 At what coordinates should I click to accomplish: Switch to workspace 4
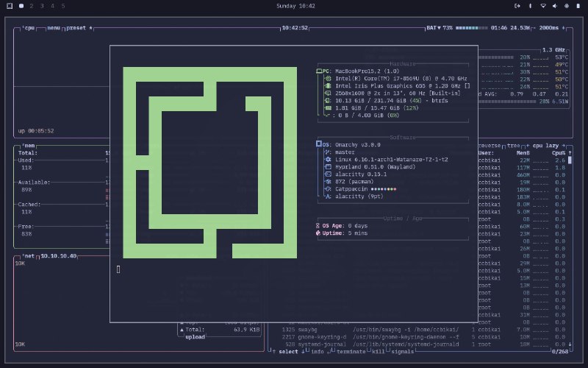pyautogui.click(x=52, y=6)
